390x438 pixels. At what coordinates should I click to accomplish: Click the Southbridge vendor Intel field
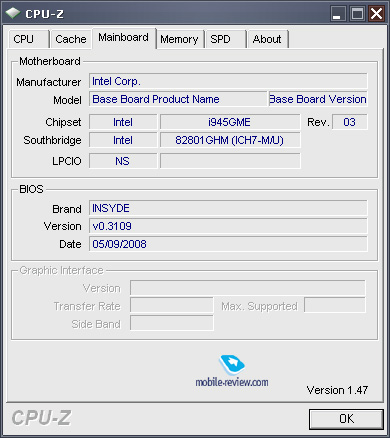tap(123, 140)
